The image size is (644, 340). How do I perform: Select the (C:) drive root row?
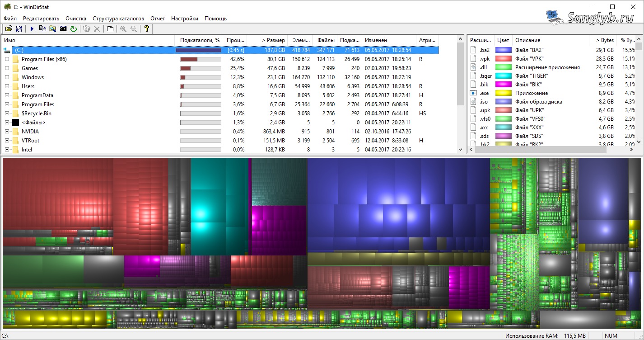220,50
